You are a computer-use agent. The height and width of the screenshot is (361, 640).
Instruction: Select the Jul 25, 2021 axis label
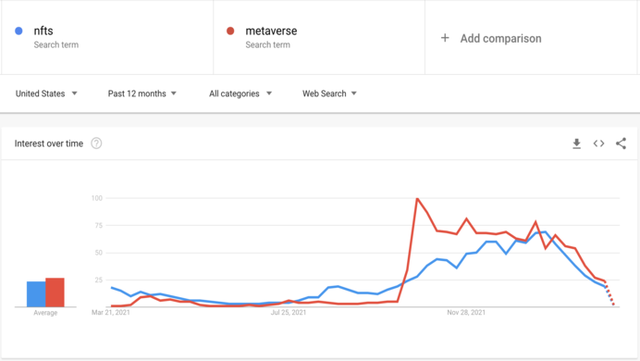click(288, 312)
